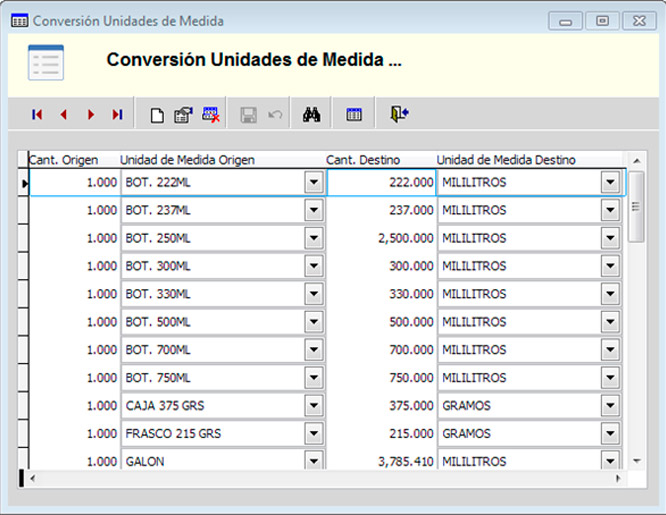The height and width of the screenshot is (515, 666).
Task: Create a new record with blank page icon
Action: tap(156, 115)
